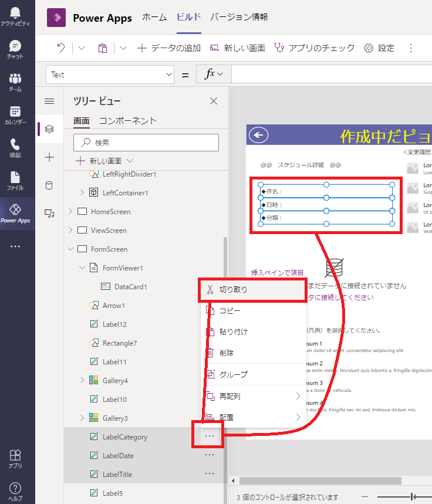Open the 再配列 submenu
The width and height of the screenshot is (432, 504).
(x=253, y=396)
